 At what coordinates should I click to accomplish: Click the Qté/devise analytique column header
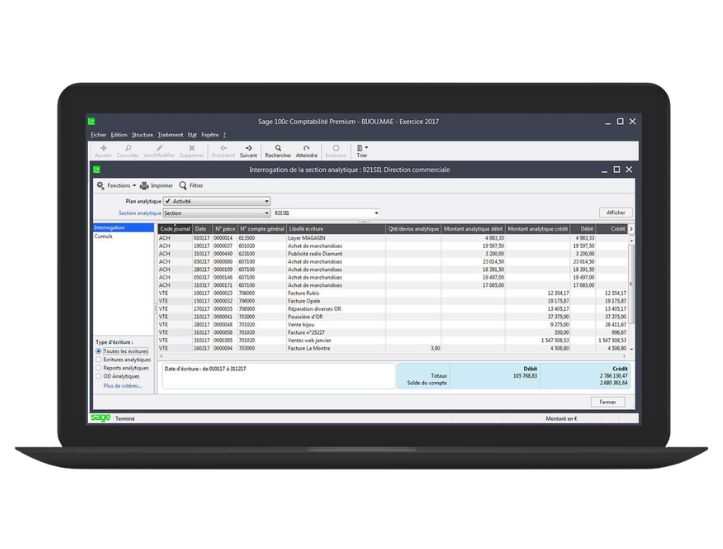click(414, 229)
